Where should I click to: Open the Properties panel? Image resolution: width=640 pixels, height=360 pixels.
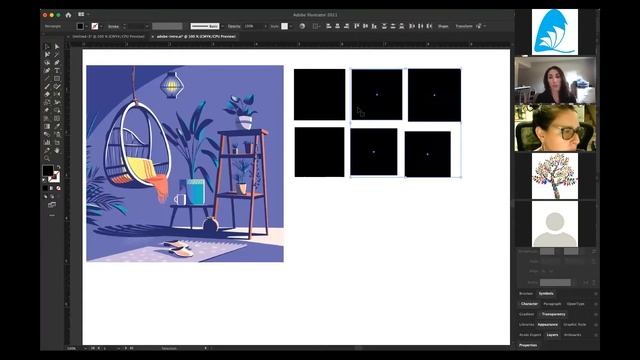pos(528,345)
